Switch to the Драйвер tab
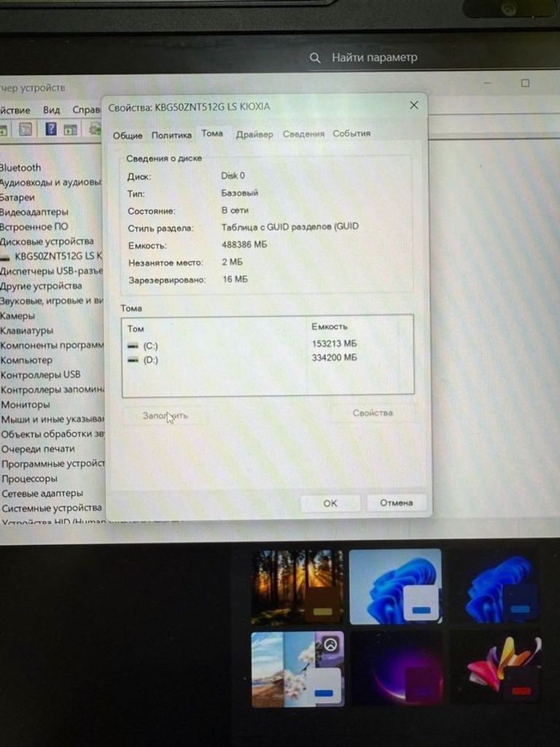560x747 pixels. 254,134
